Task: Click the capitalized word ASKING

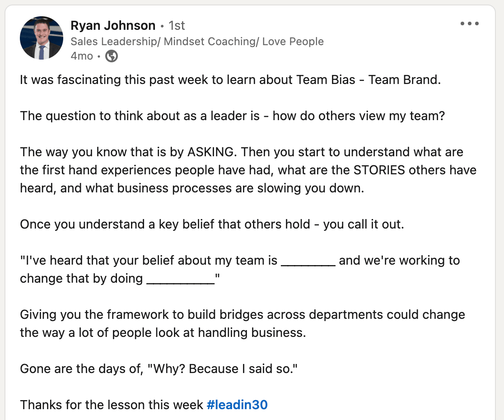Action: (210, 152)
